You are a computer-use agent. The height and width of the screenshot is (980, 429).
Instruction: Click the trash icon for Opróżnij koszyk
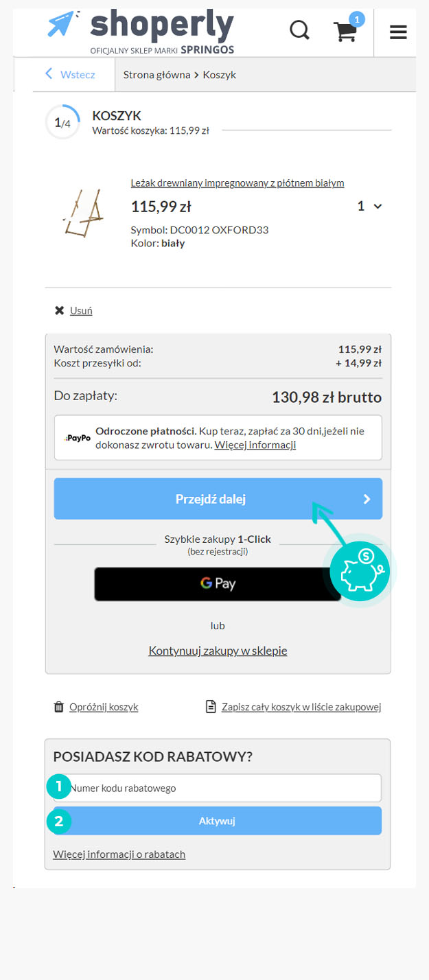click(x=59, y=707)
